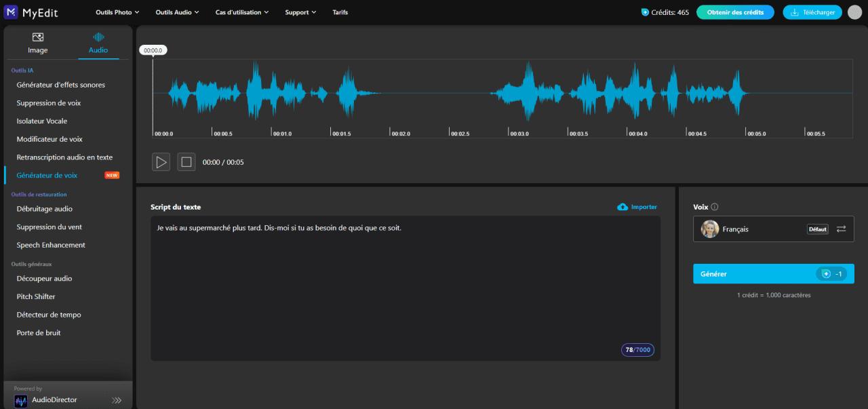Viewport: 868px width, 409px height.
Task: Select Détecteur de tempo tool
Action: point(49,315)
